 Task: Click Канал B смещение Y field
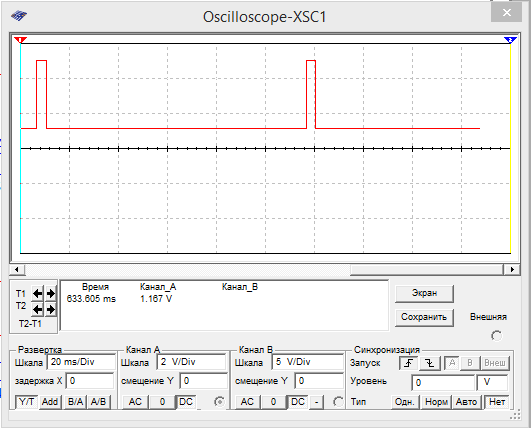(319, 381)
